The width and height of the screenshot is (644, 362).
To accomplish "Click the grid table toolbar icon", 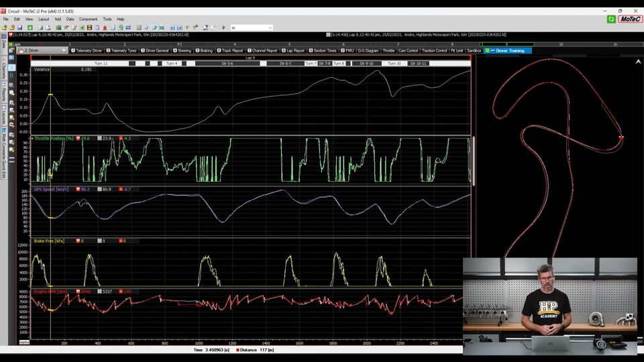I will point(139,27).
